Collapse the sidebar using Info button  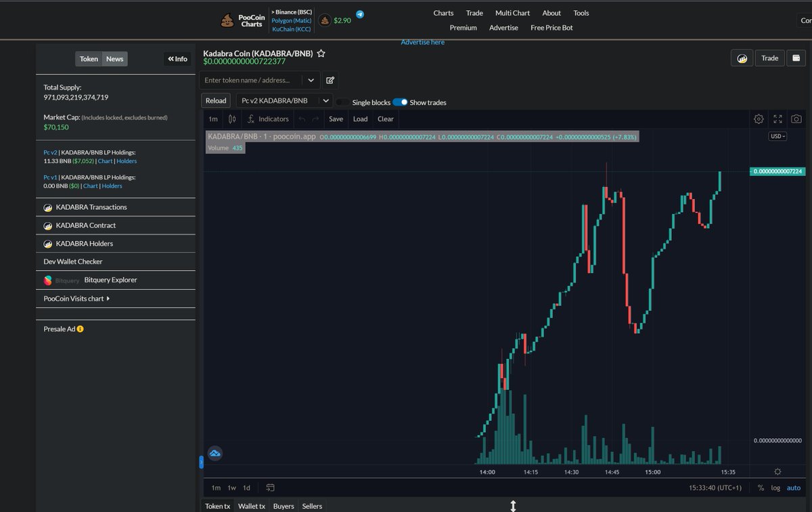[177, 59]
